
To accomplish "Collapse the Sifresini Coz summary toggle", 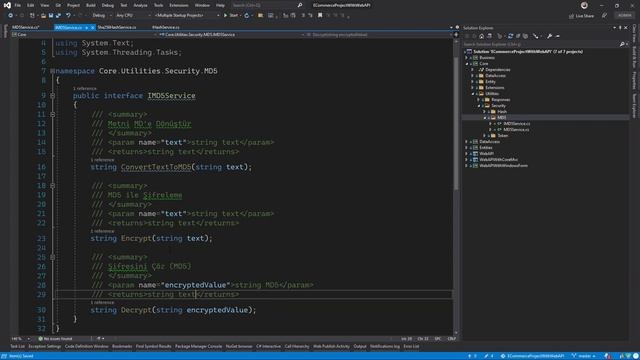I will [52, 257].
